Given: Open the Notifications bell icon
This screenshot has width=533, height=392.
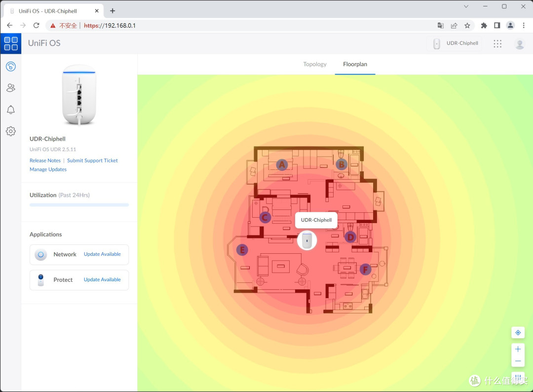Looking at the screenshot, I should click(10, 110).
